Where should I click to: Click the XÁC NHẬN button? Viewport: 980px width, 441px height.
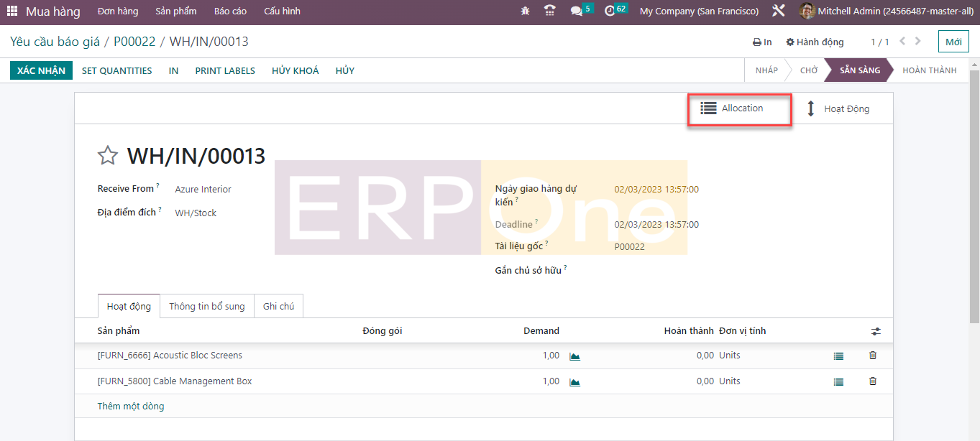coord(41,71)
